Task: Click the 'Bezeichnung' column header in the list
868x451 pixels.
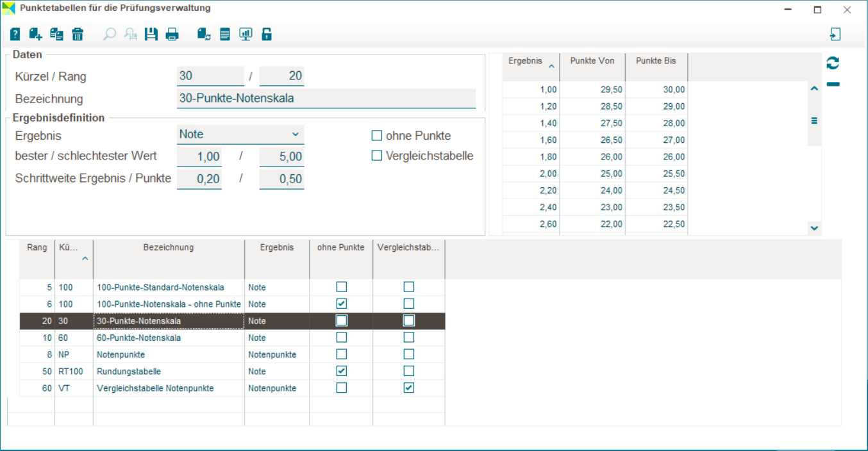Action: coord(169,247)
